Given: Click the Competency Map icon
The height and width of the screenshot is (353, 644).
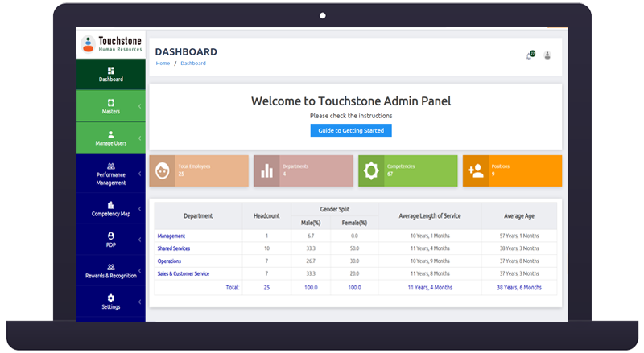Looking at the screenshot, I should pyautogui.click(x=111, y=205).
